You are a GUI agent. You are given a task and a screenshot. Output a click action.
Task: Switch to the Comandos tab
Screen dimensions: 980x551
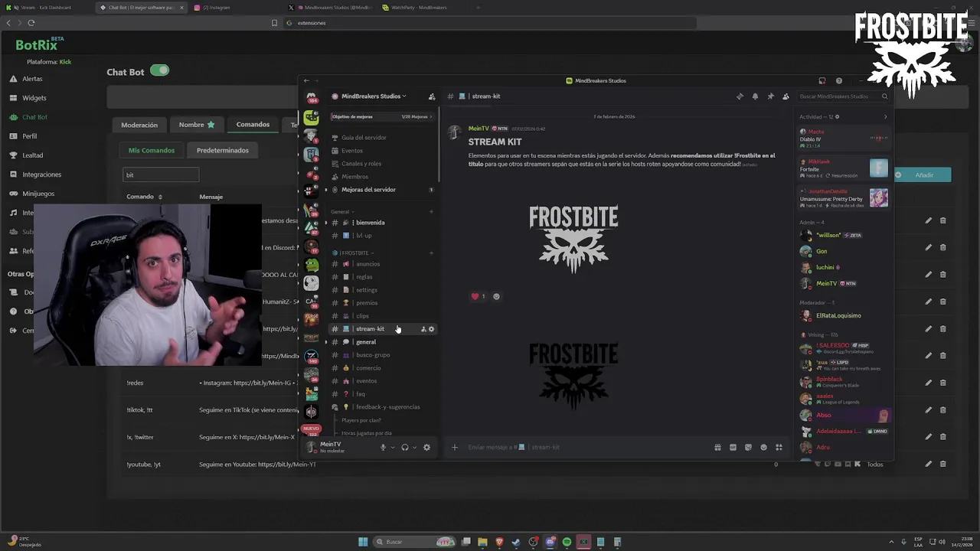pyautogui.click(x=253, y=125)
